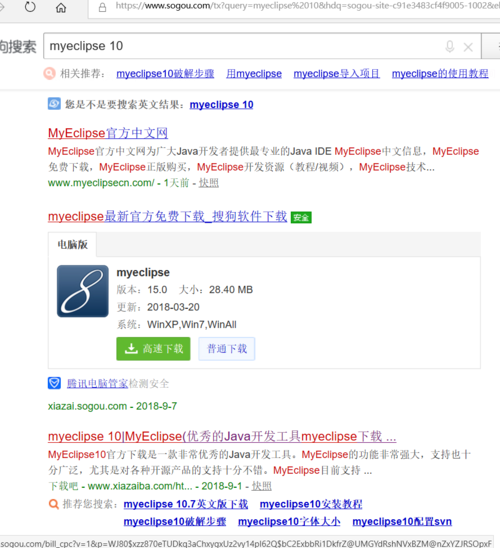This screenshot has height=548, width=500.
Task: Click the myeclipse10安装教程 suggested search
Action: tap(311, 504)
